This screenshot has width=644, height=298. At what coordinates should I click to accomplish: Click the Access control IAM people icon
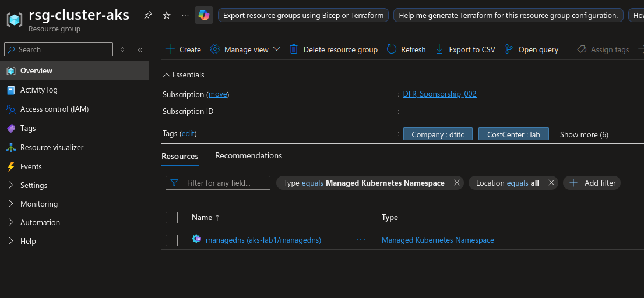point(11,109)
